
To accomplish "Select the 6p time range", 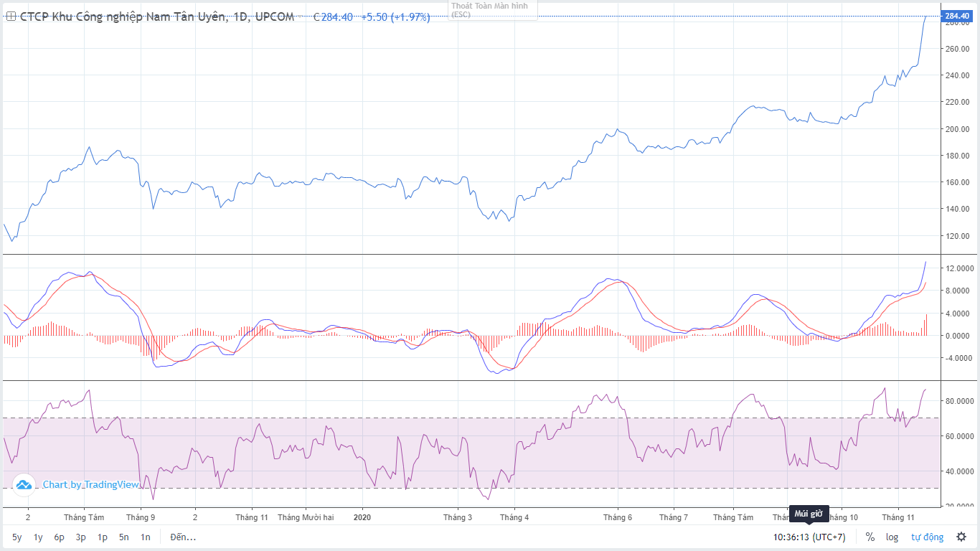I will 59,537.
